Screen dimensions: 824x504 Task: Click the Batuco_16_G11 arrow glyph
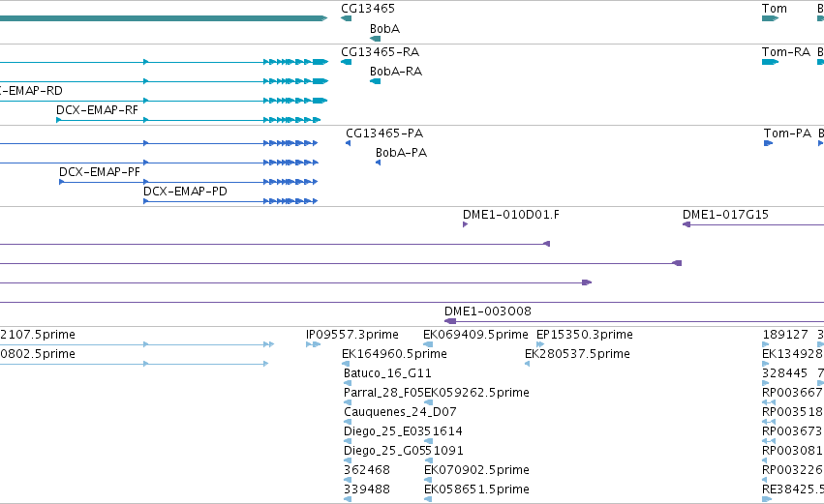347,383
